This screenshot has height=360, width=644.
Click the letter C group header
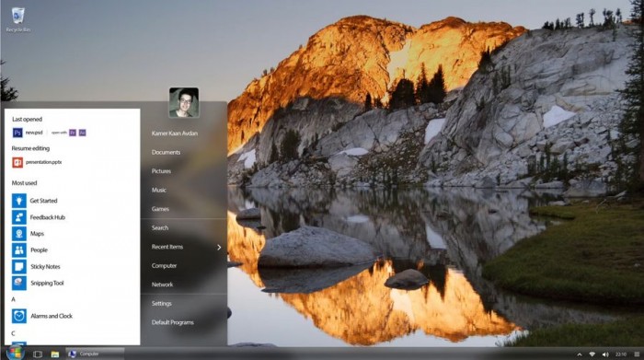tap(13, 333)
